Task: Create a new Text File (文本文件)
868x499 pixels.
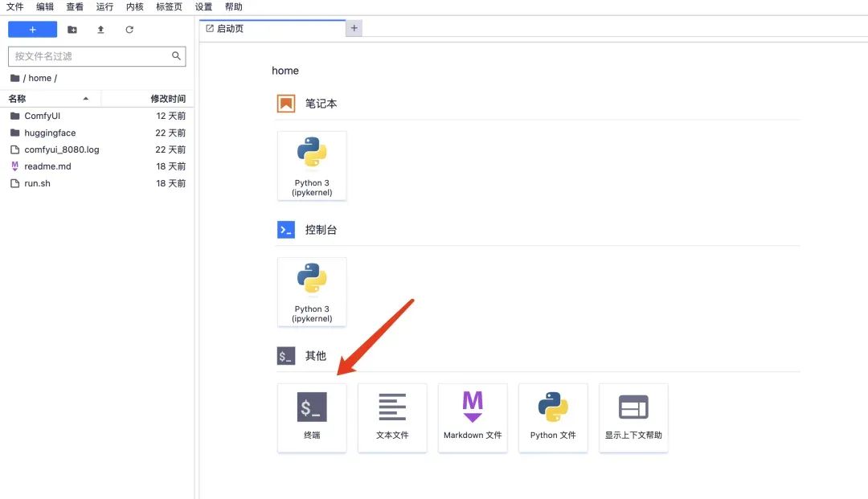Action: (x=392, y=417)
